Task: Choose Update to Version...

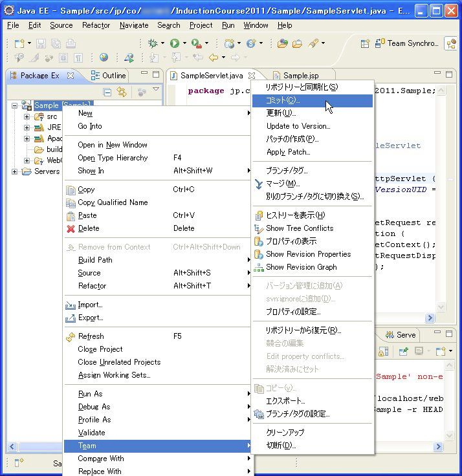Action: click(313, 126)
